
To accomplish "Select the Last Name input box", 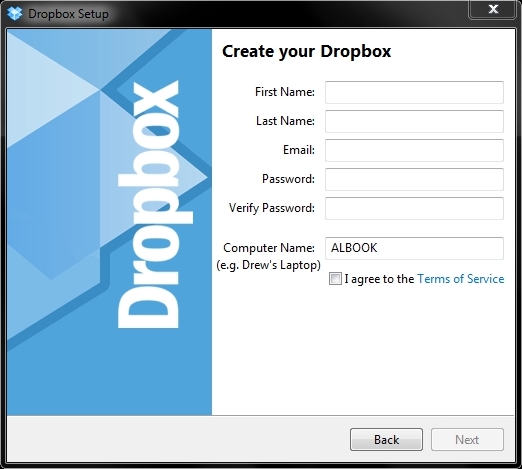I will coord(414,121).
